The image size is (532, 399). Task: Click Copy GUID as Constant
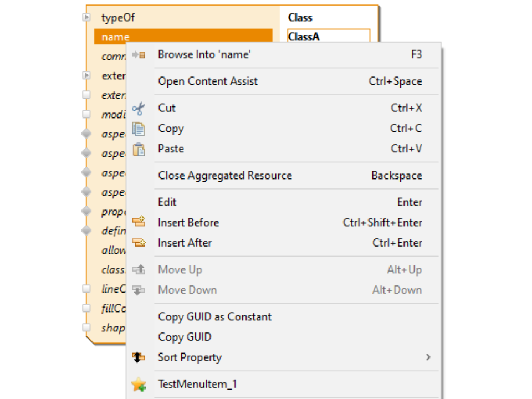[x=214, y=317]
